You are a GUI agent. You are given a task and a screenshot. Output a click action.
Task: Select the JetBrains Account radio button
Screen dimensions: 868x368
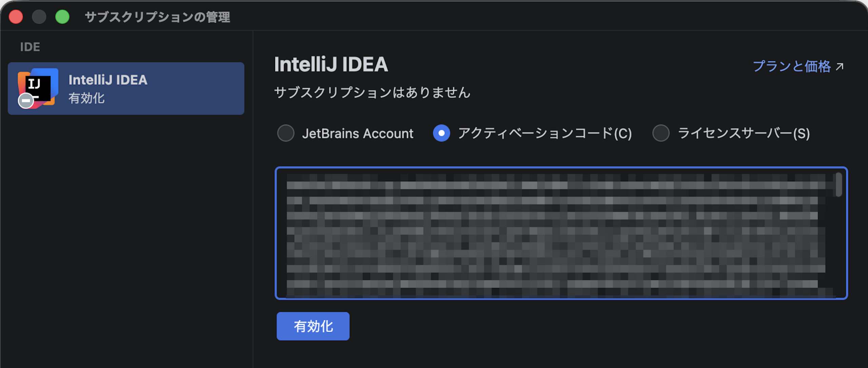(285, 133)
